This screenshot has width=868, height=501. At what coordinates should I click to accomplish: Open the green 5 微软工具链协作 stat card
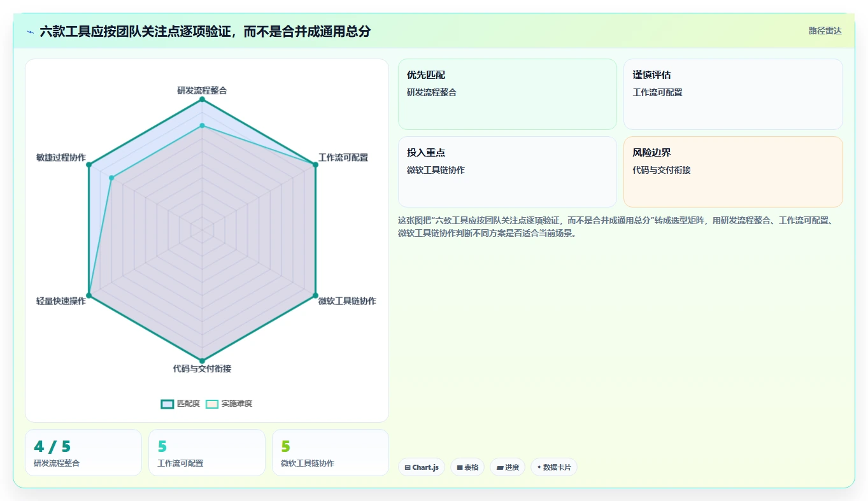coord(331,453)
